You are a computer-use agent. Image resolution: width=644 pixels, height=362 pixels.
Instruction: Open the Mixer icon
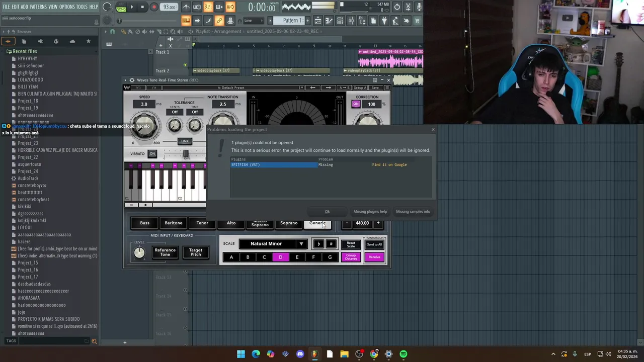pos(352,21)
